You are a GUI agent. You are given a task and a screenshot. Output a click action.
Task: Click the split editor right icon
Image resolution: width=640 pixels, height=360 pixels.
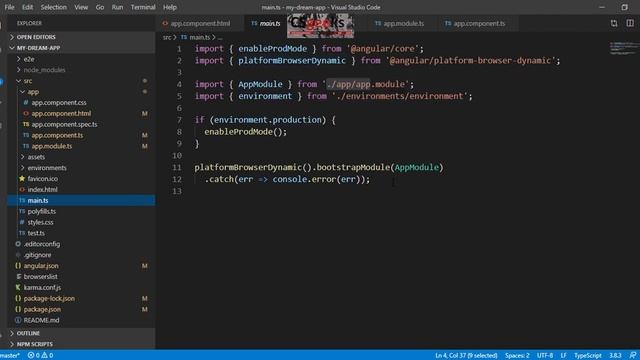(x=630, y=23)
